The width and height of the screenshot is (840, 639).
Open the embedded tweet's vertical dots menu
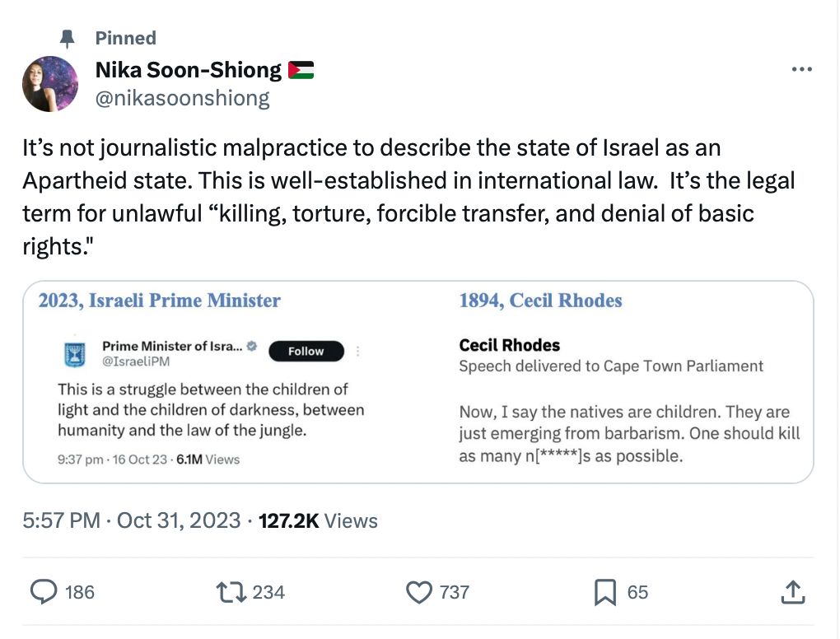(357, 351)
